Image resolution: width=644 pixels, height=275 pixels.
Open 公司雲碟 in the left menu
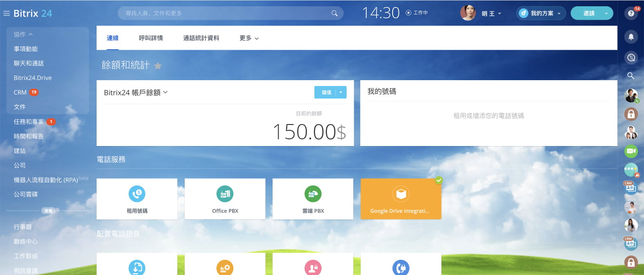[25, 194]
